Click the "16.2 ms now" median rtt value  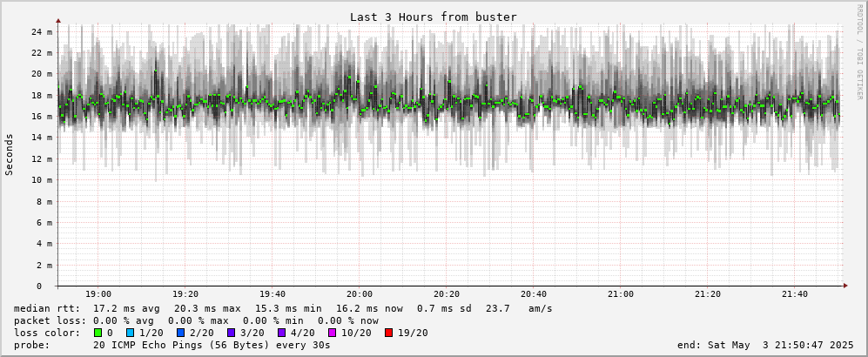(x=369, y=308)
